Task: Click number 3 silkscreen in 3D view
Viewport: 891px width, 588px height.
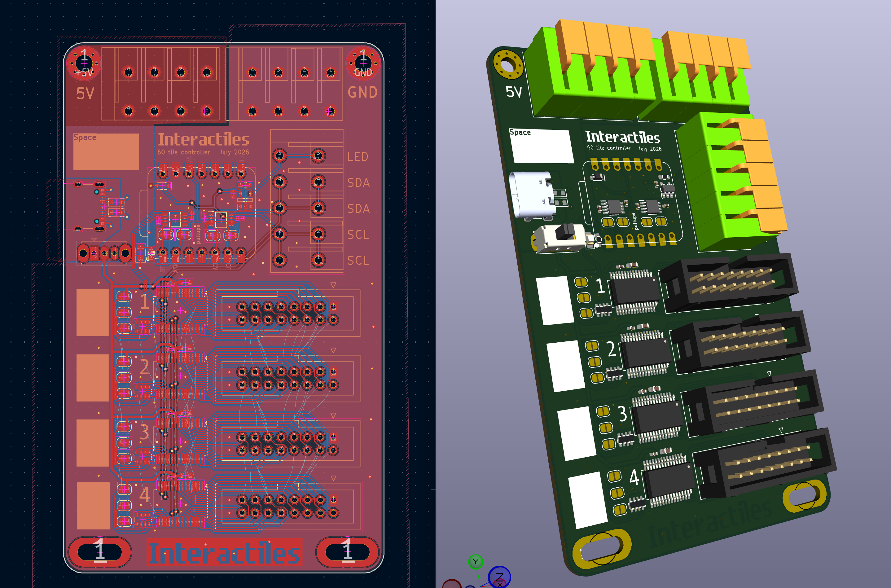Action: pyautogui.click(x=622, y=414)
